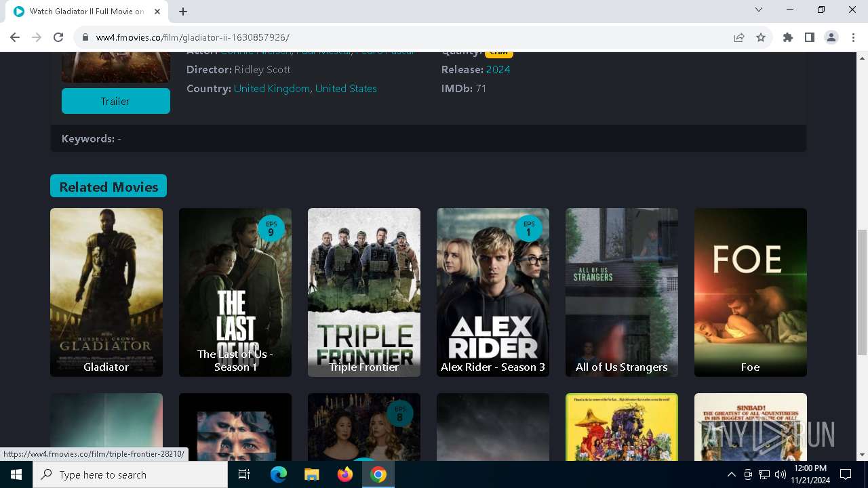
Task: View site information lock icon
Action: (85, 38)
